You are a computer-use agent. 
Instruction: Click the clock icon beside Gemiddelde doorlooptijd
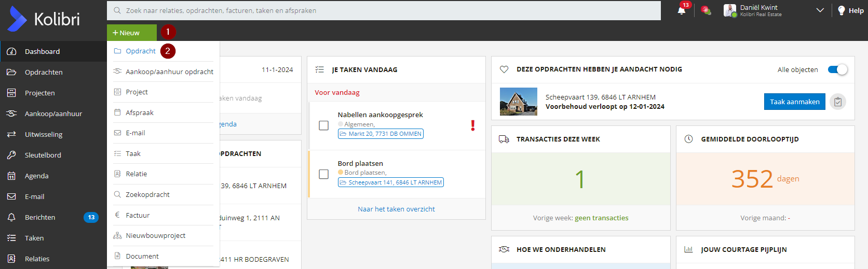point(689,139)
